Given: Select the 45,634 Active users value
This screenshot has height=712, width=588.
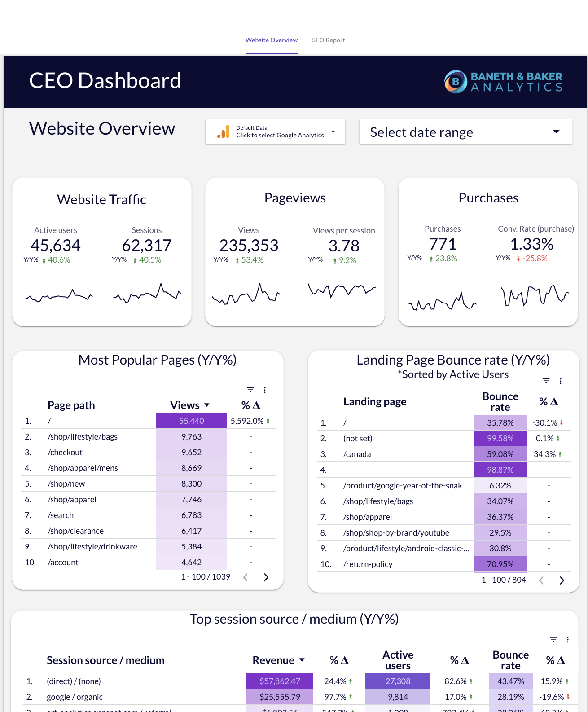Looking at the screenshot, I should click(x=56, y=246).
